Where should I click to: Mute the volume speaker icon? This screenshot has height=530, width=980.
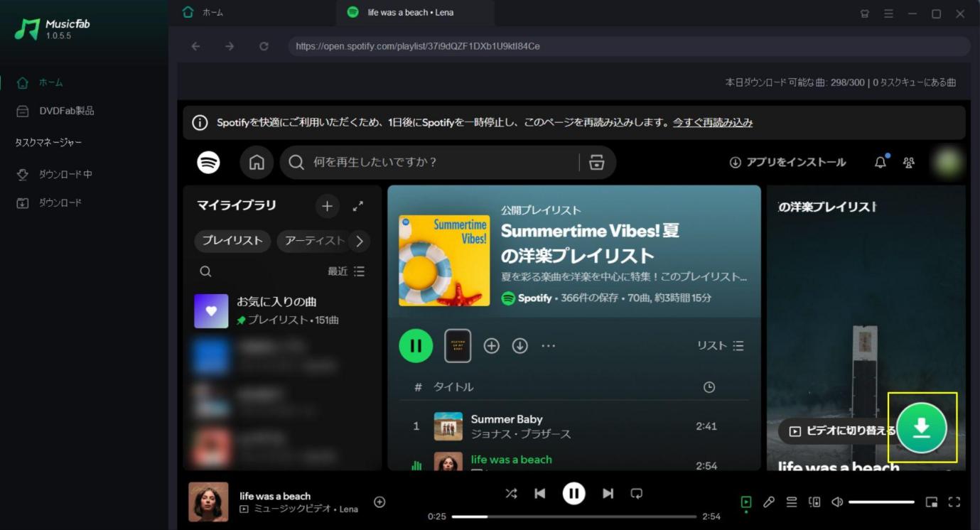837,502
